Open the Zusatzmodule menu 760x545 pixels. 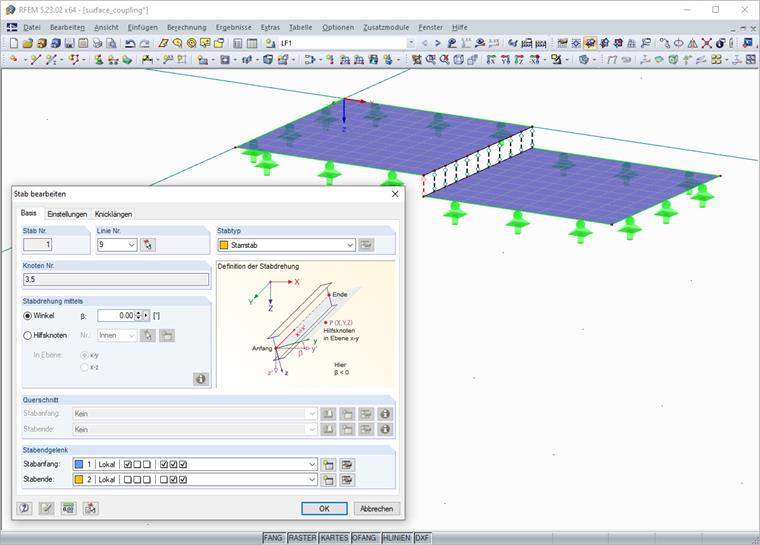(x=386, y=27)
